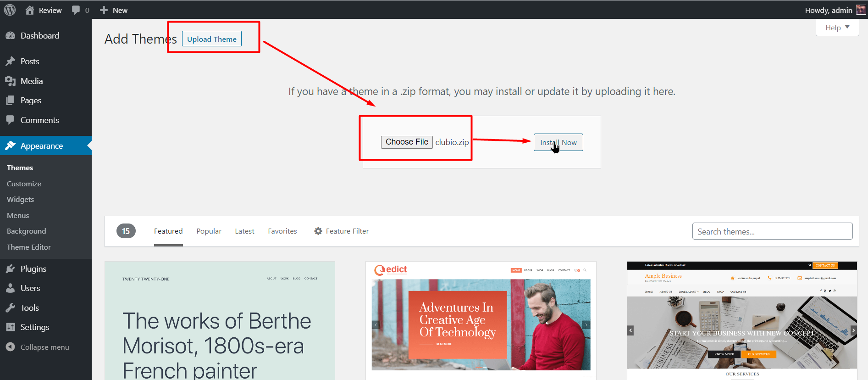Click the Tools wrench icon in sidebar
The height and width of the screenshot is (380, 868).
11,308
